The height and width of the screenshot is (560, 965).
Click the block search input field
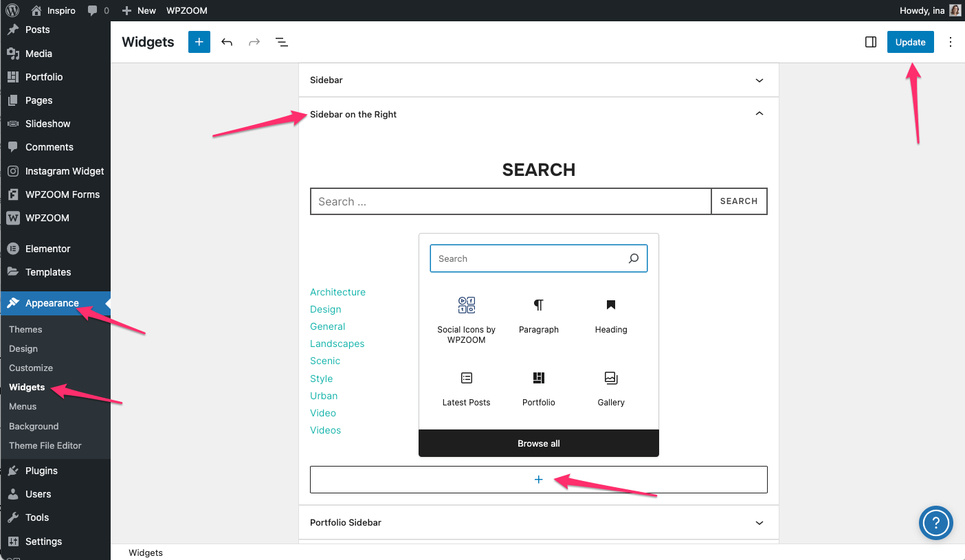click(528, 258)
